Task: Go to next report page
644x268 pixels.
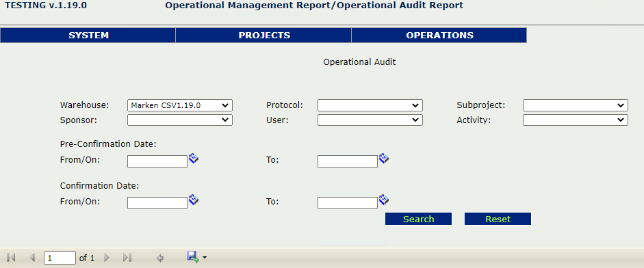Action: click(107, 258)
